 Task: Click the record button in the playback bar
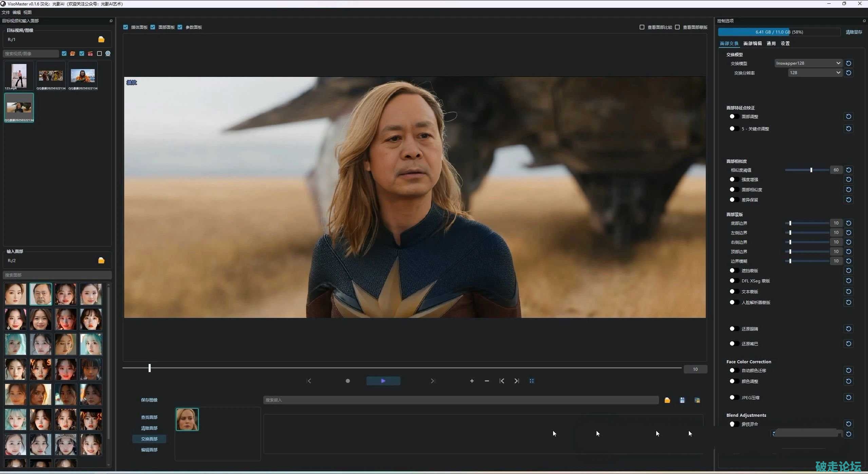347,381
